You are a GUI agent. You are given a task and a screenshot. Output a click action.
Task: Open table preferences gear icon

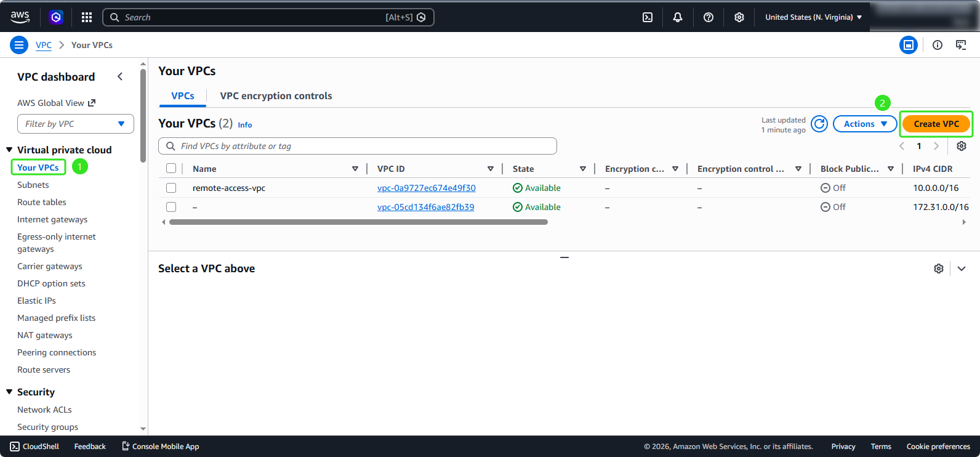(x=962, y=146)
